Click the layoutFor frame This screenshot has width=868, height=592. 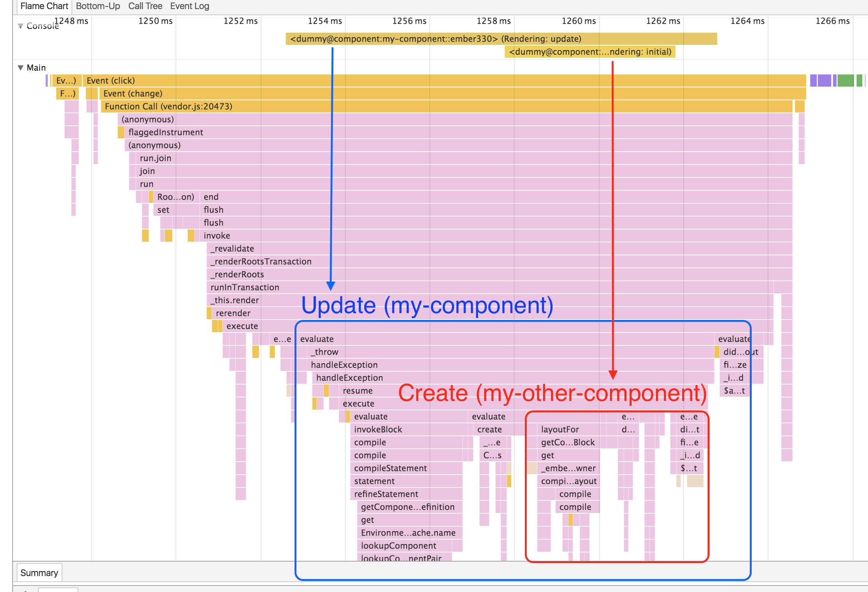point(568,429)
